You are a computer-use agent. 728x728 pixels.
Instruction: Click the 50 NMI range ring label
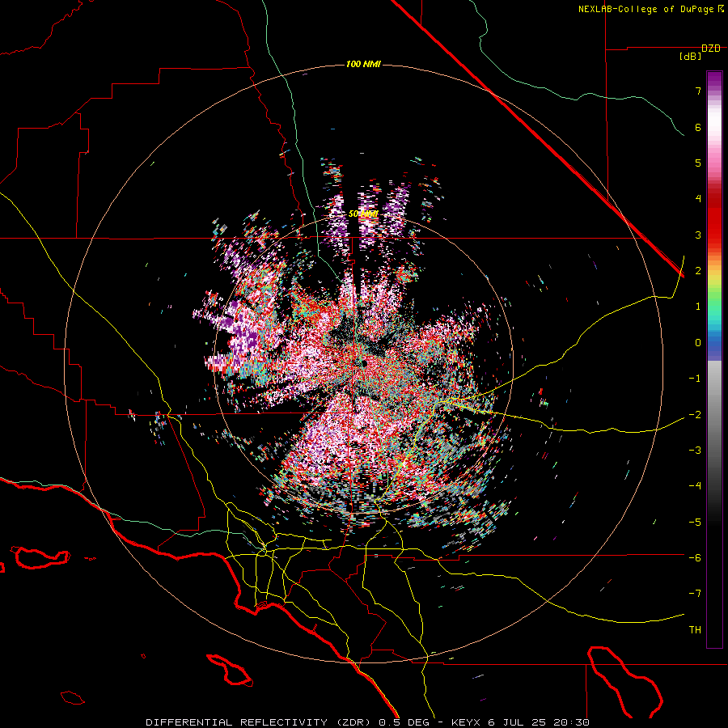(363, 214)
